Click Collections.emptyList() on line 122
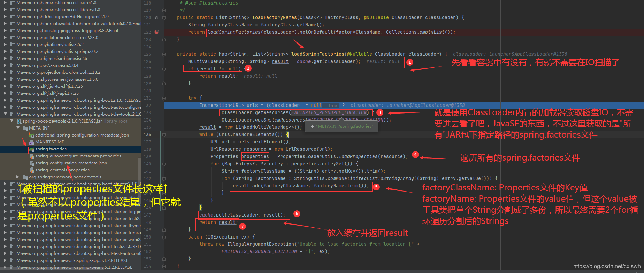This screenshot has height=273, width=644. pyautogui.click(x=418, y=32)
